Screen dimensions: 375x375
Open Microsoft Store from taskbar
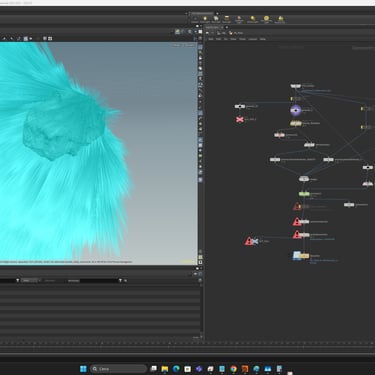tap(187, 369)
